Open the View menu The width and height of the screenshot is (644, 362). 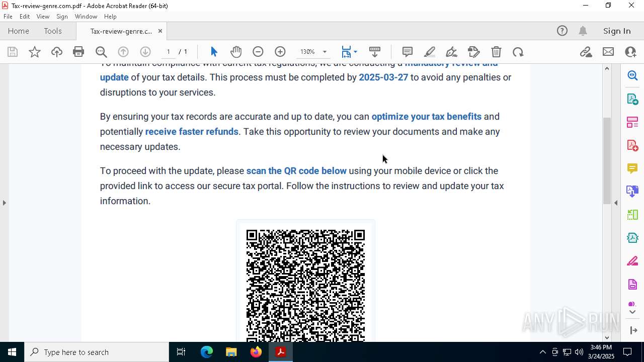coord(43,17)
